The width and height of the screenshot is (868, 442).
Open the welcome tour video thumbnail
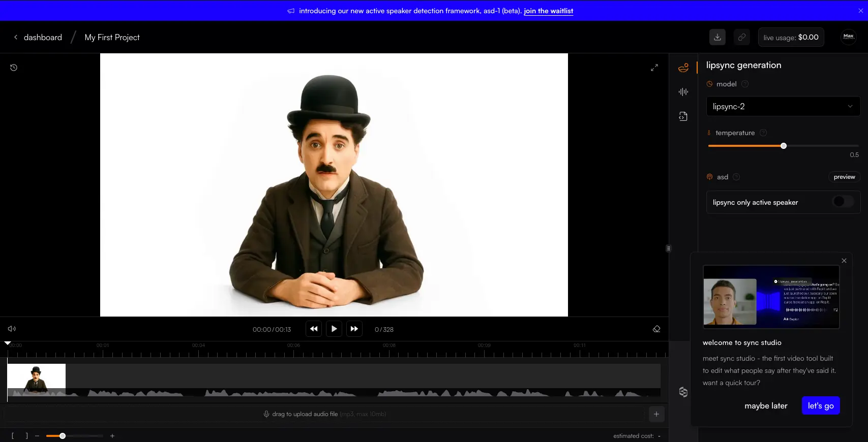(x=771, y=297)
